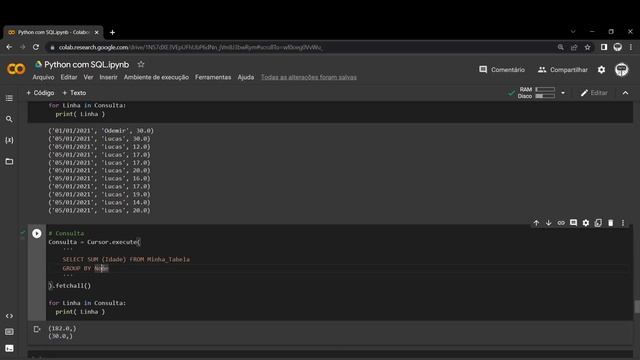Open the Google Drive file icon
Viewport: 640px width, 360px height.
click(x=38, y=64)
